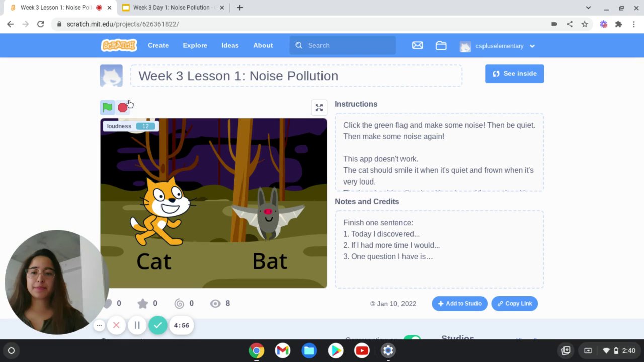Finish recording with the green checkmark
Image resolution: width=644 pixels, height=362 pixels.
(x=157, y=325)
